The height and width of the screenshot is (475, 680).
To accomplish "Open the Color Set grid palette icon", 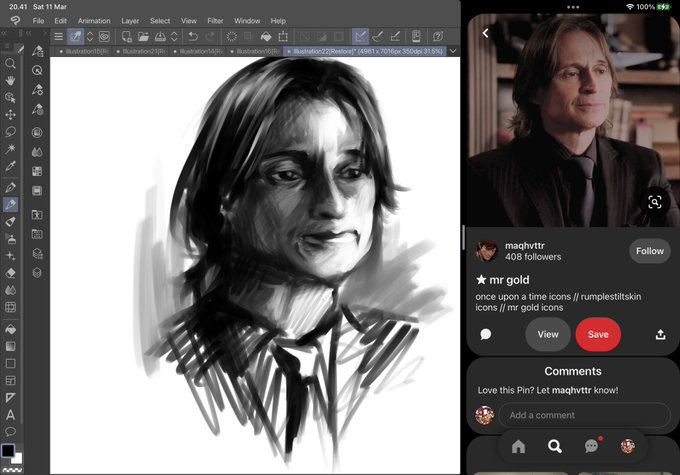I will (x=37, y=171).
